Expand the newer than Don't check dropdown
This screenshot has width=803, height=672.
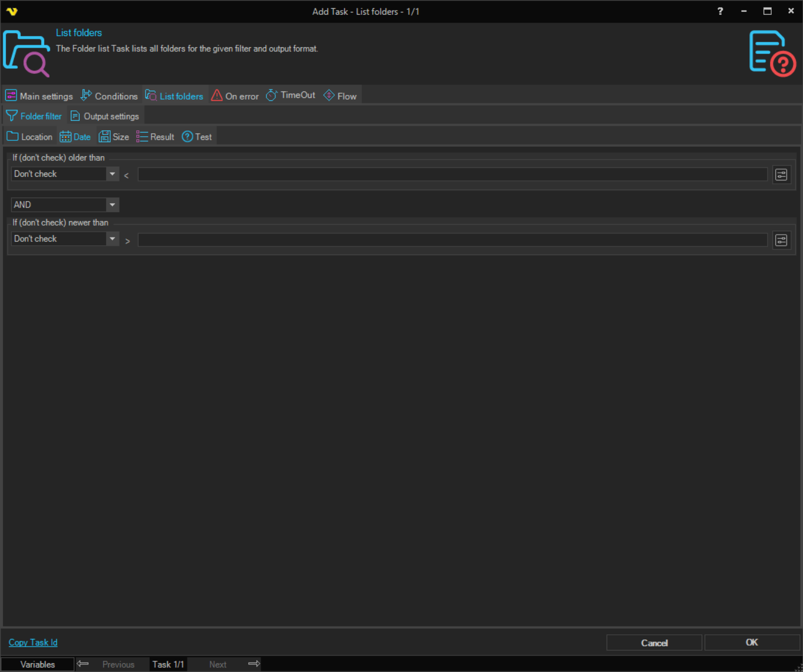(112, 239)
